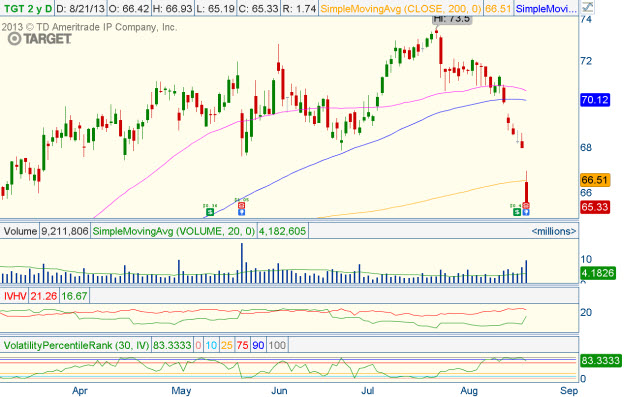Select the TGT 2 y D symbol label
The image size is (625, 397).
[28, 8]
